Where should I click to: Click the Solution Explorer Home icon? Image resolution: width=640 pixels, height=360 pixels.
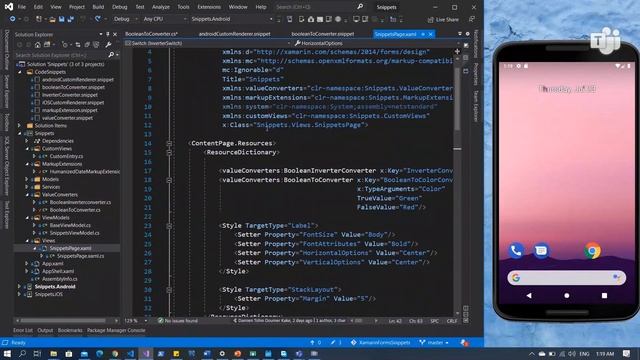pos(38,44)
